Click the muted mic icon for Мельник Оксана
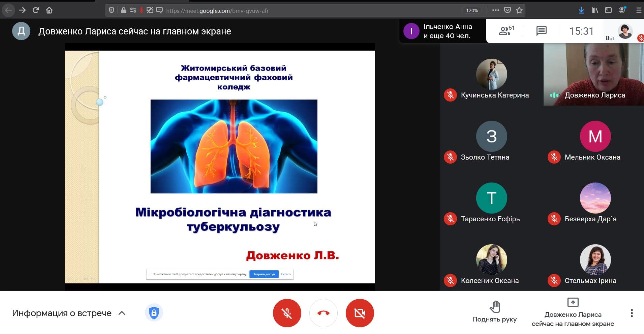The width and height of the screenshot is (644, 334). tap(554, 157)
